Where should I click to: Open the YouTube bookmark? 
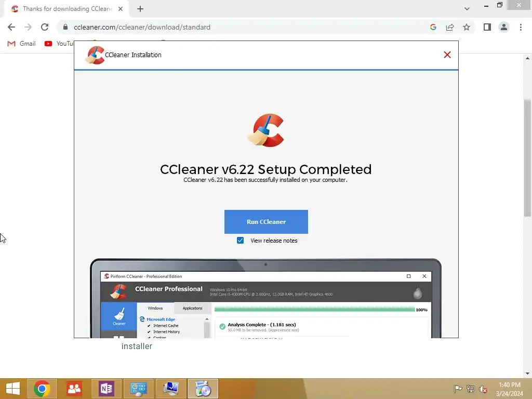click(x=59, y=44)
